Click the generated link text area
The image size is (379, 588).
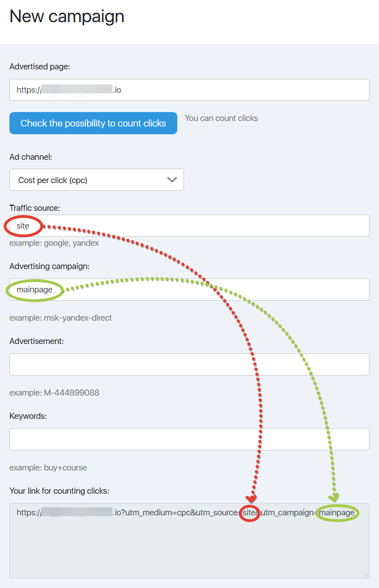[189, 541]
